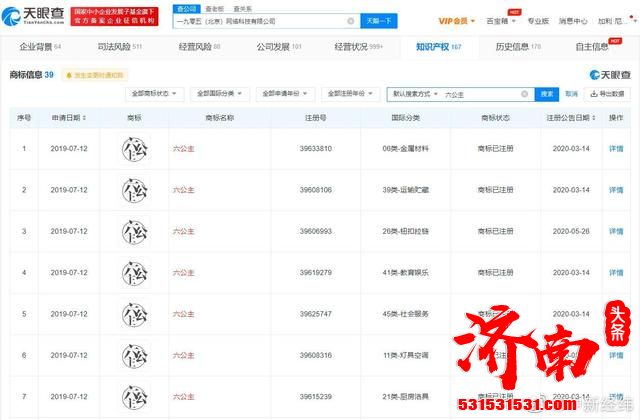Image resolution: width=640 pixels, height=420 pixels.
Task: Expand the 全部商标状态 filter dropdown
Action: point(154,94)
